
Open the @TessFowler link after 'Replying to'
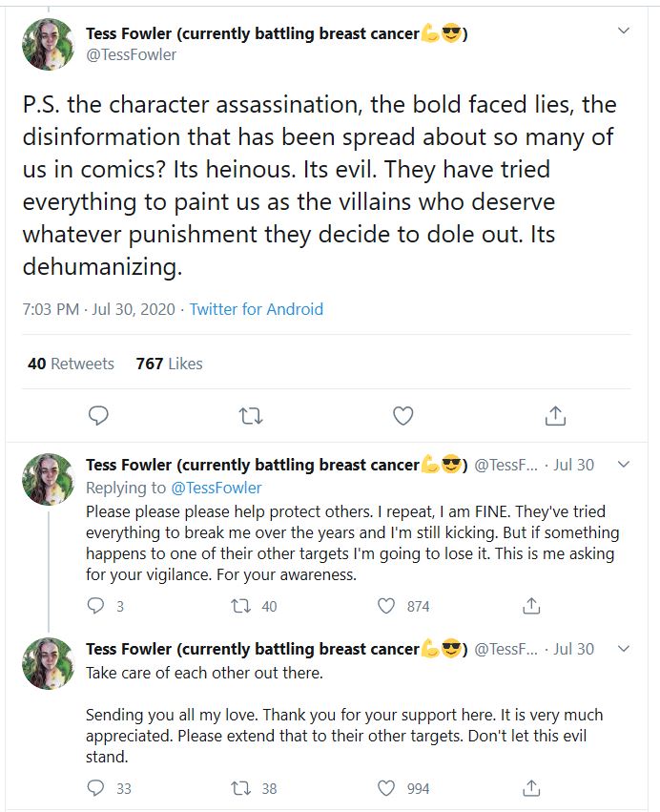click(216, 488)
